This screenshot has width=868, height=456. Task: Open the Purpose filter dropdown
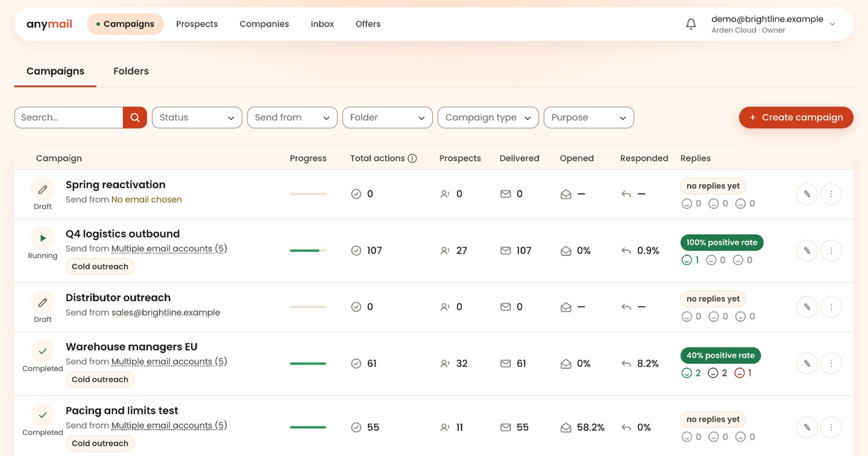pyautogui.click(x=589, y=117)
